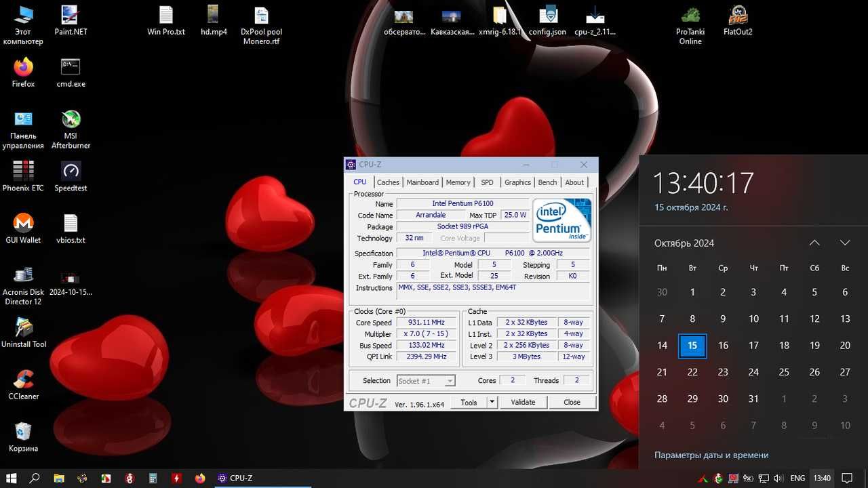Click the Intel Pentium inside logo
The image size is (868, 488).
(x=562, y=220)
